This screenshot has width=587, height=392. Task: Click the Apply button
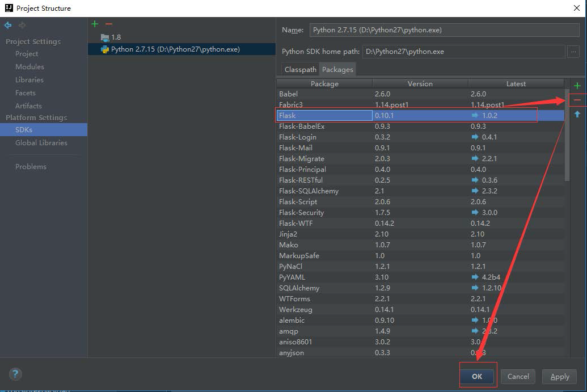tap(560, 376)
